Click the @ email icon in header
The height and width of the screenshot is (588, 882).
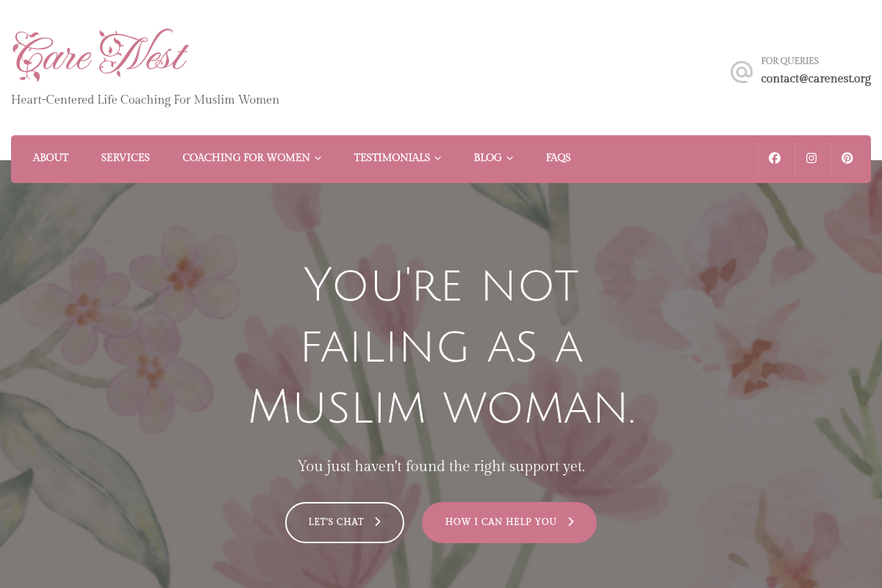point(742,72)
